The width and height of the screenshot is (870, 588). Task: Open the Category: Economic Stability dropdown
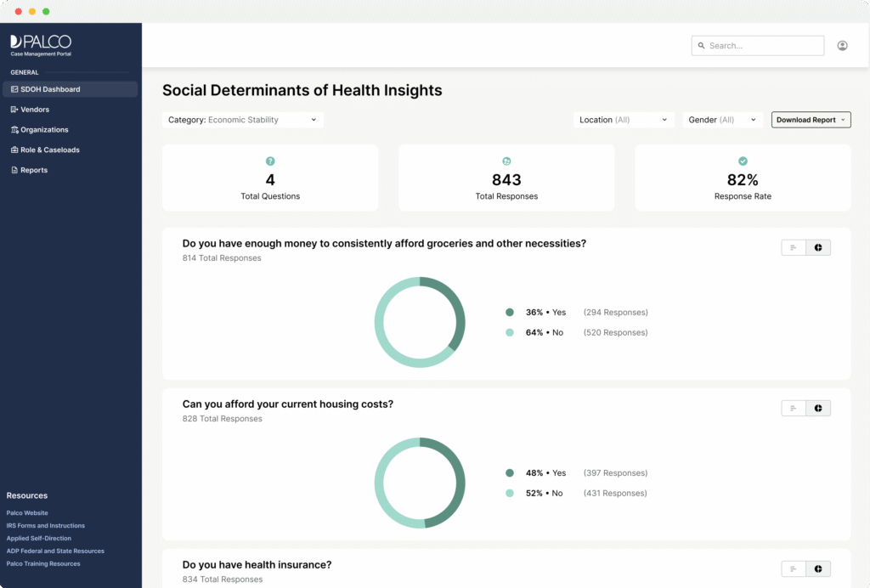pyautogui.click(x=243, y=120)
